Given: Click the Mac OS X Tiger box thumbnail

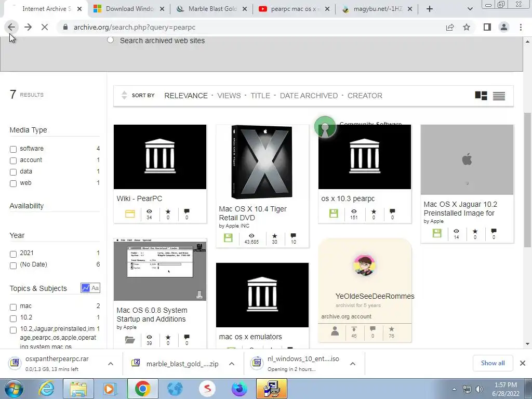Looking at the screenshot, I should point(262,162).
